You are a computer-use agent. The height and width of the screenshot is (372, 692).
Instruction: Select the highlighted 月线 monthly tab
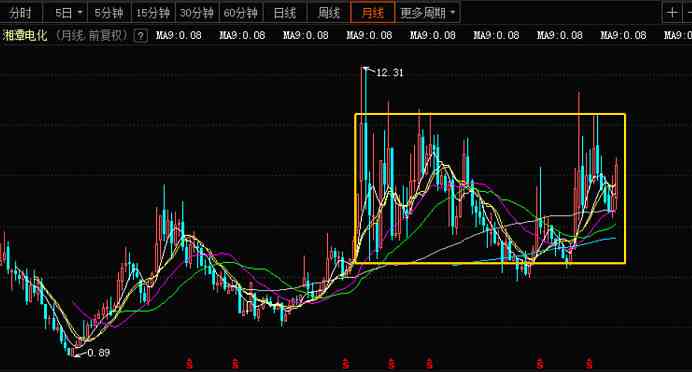pos(372,12)
